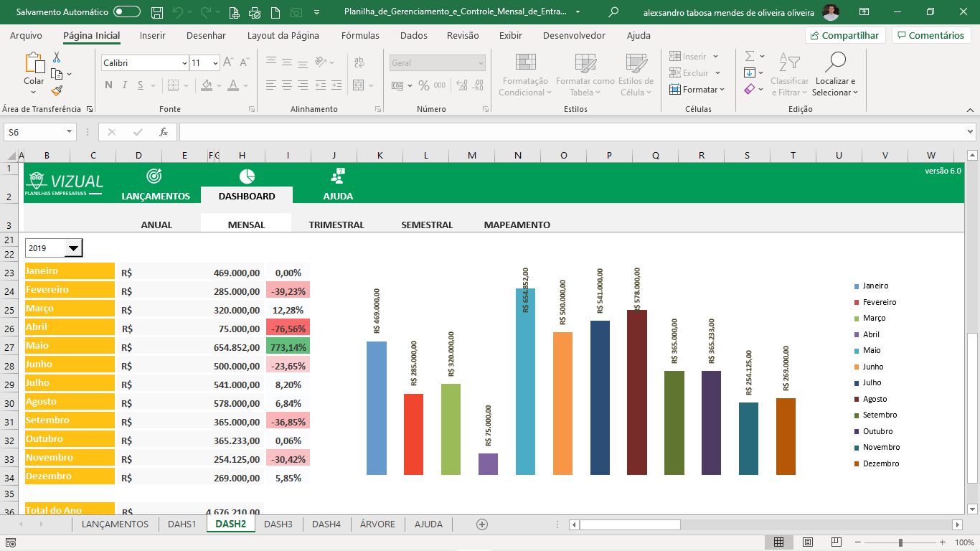Select the ANUAL dashboard view
980x551 pixels.
pos(156,225)
